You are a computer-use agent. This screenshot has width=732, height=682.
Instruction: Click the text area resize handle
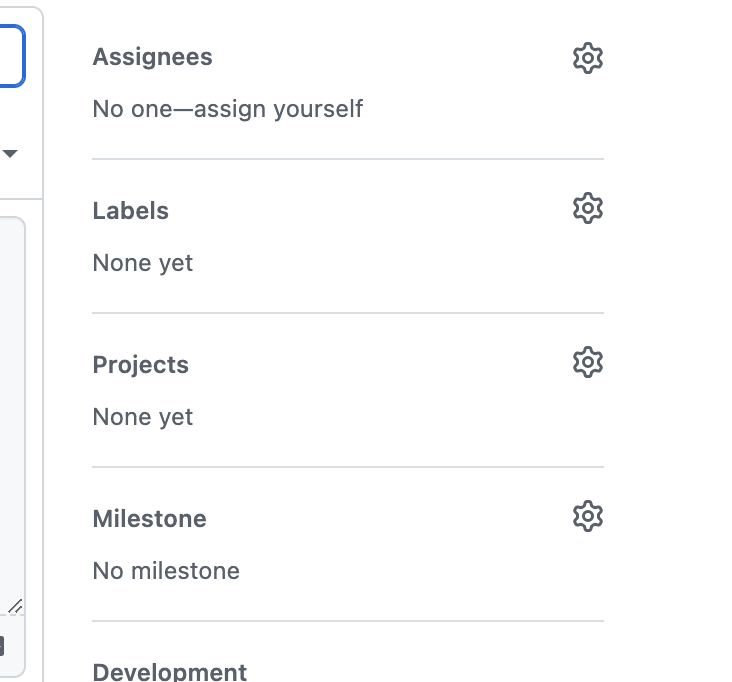(15, 606)
